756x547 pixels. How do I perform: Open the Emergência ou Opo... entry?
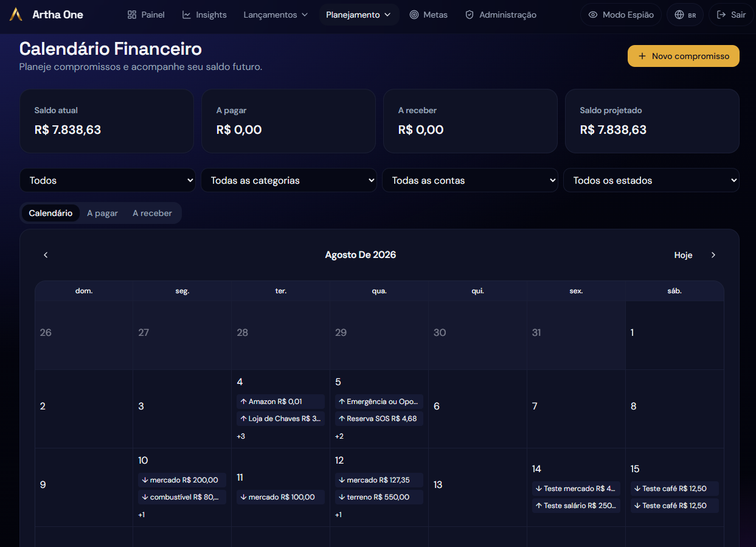click(x=379, y=402)
